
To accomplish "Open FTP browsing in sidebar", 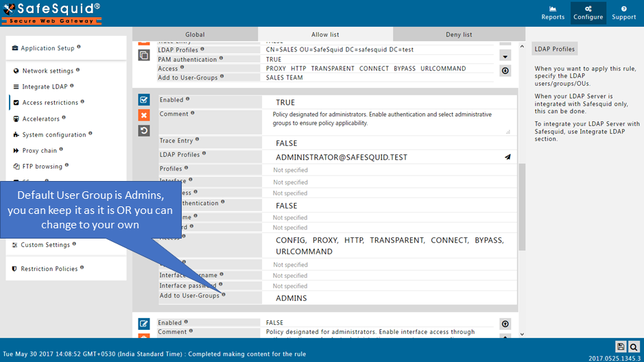I will coord(42,166).
